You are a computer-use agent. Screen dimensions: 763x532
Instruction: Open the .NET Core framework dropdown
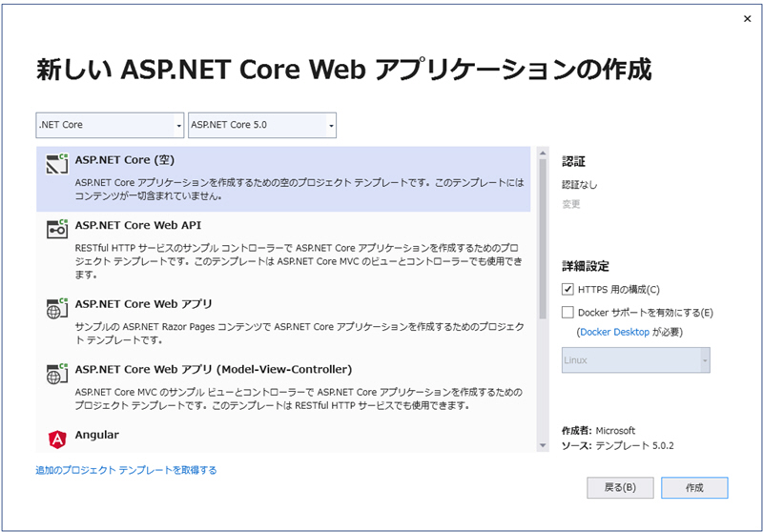point(110,125)
